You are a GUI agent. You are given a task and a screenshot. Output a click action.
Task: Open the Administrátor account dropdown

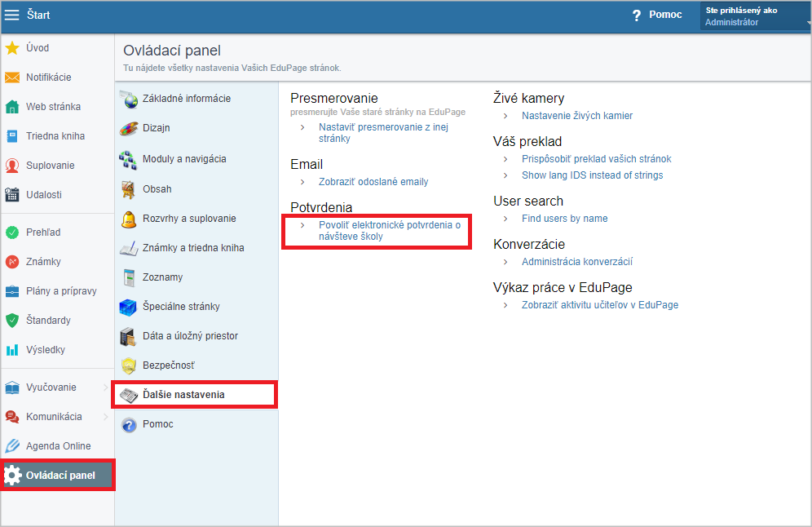click(756, 16)
